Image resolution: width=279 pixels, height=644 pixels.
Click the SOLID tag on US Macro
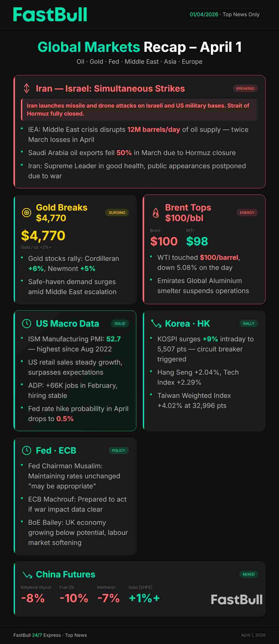(x=120, y=324)
